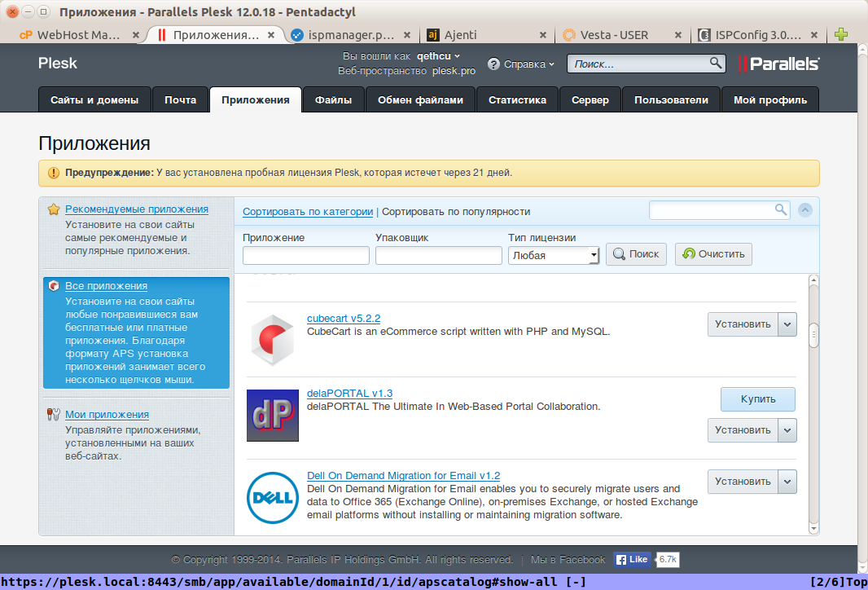Open the Мой профиль tab
Image resolution: width=868 pixels, height=590 pixels.
[x=770, y=99]
